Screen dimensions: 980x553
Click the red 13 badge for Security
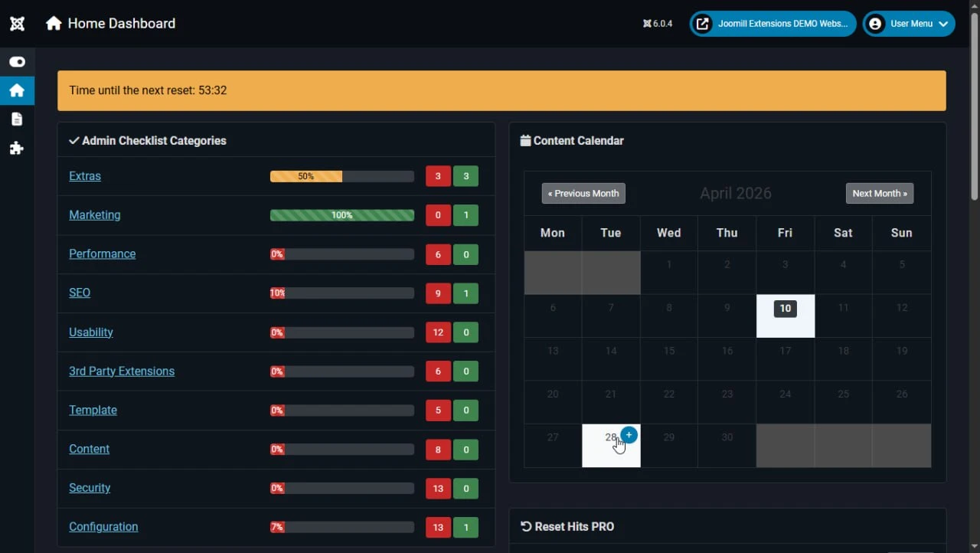pyautogui.click(x=438, y=488)
